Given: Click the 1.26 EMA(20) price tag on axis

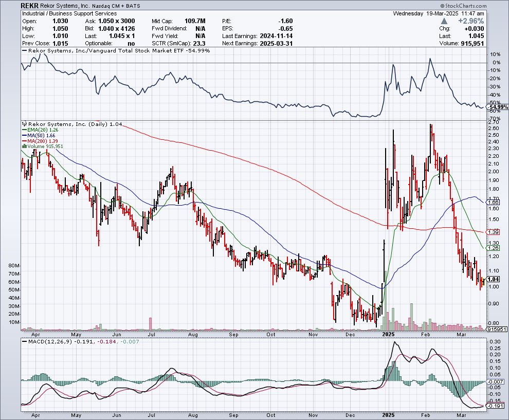Looking at the screenshot, I should coord(494,248).
